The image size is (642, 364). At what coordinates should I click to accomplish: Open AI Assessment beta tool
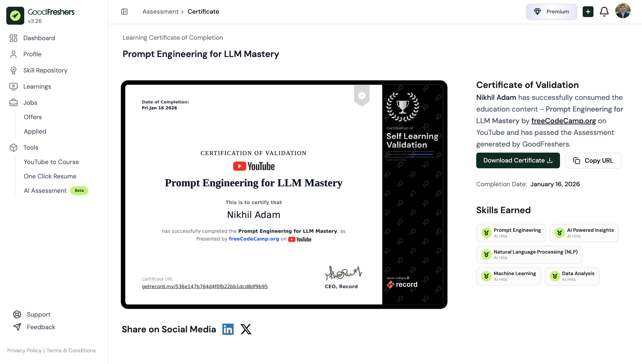[45, 191]
